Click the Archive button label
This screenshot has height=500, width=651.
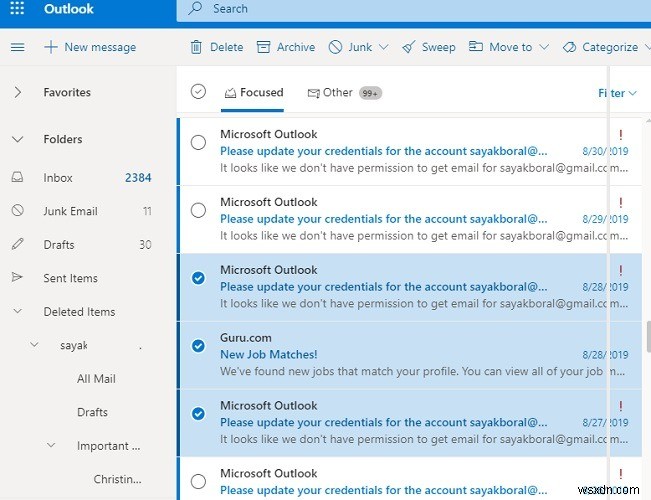[x=296, y=47]
